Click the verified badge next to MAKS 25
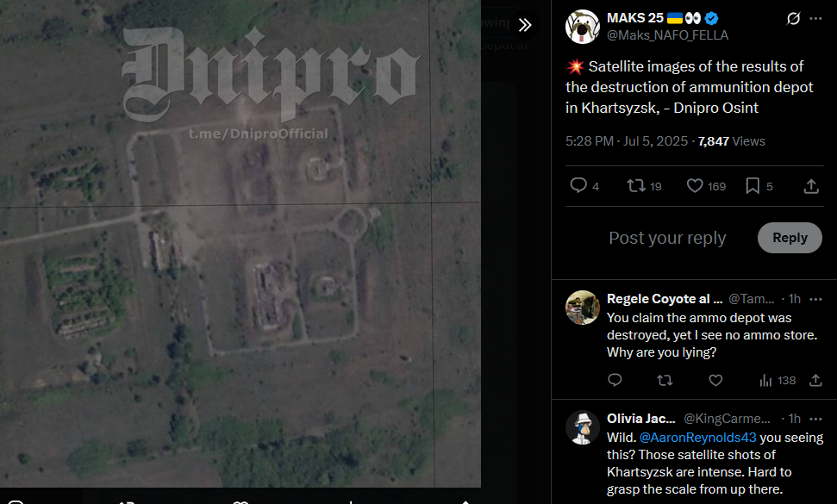This screenshot has height=504, width=837. pos(711,19)
